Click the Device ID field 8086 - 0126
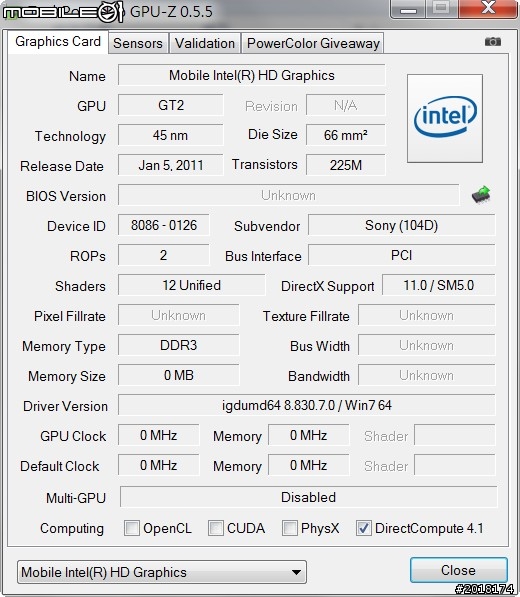 [x=164, y=225]
